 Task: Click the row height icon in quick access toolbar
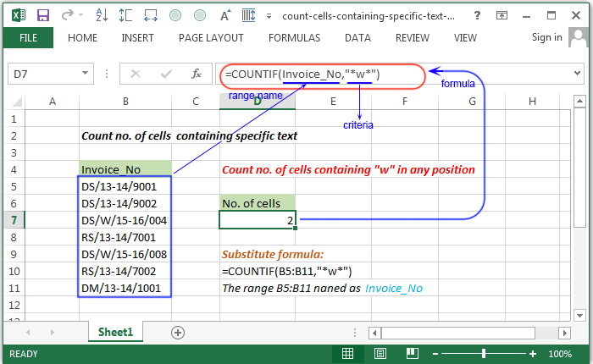pos(125,15)
